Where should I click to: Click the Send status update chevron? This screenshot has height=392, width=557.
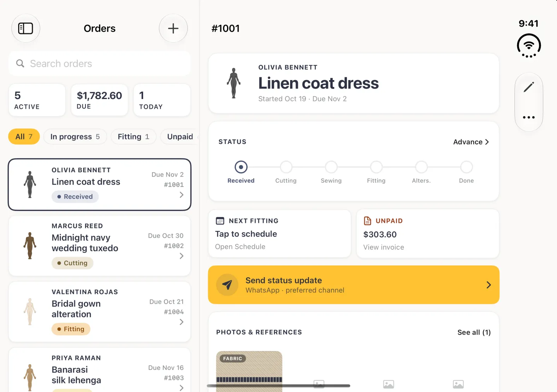point(489,285)
